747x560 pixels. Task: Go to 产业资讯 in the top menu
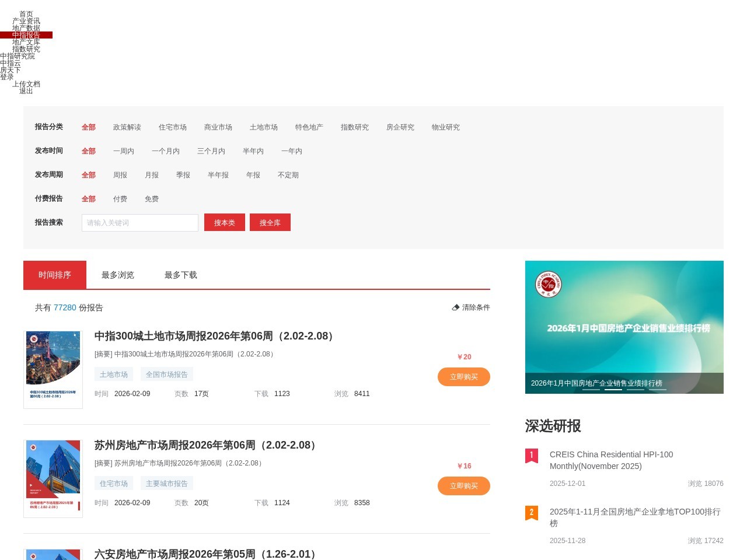tap(26, 21)
